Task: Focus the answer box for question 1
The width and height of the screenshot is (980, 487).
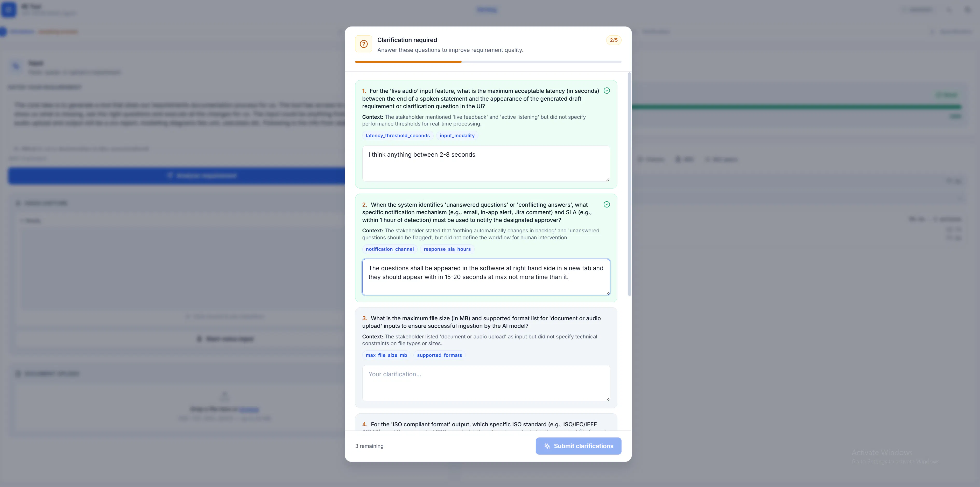Action: [486, 163]
